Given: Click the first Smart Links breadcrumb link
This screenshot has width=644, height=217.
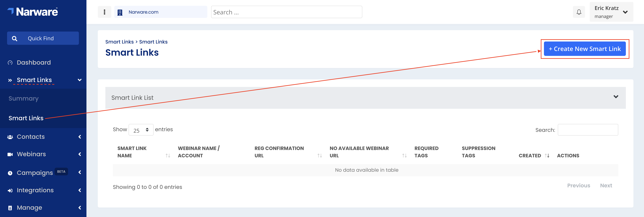Looking at the screenshot, I should pos(119,42).
